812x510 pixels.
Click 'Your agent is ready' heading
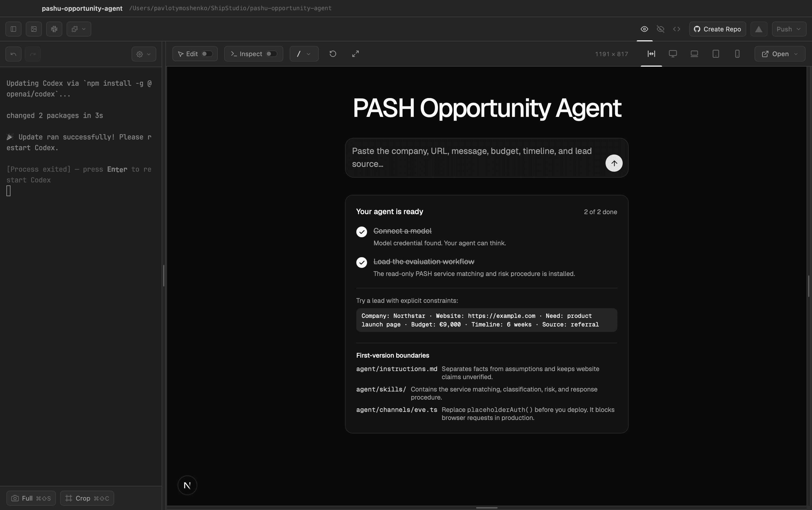click(390, 212)
